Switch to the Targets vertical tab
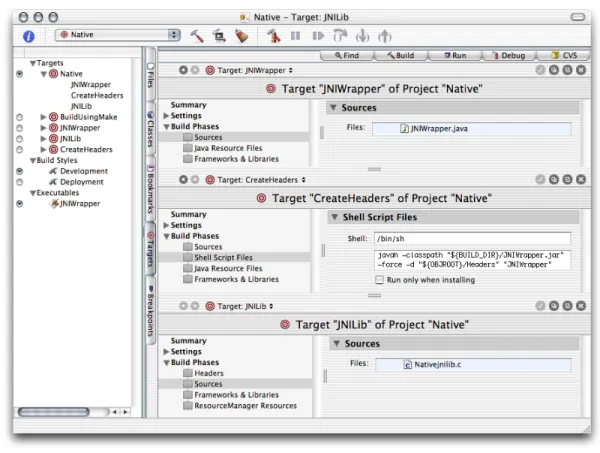This screenshot has width=600, height=453. coord(151,248)
